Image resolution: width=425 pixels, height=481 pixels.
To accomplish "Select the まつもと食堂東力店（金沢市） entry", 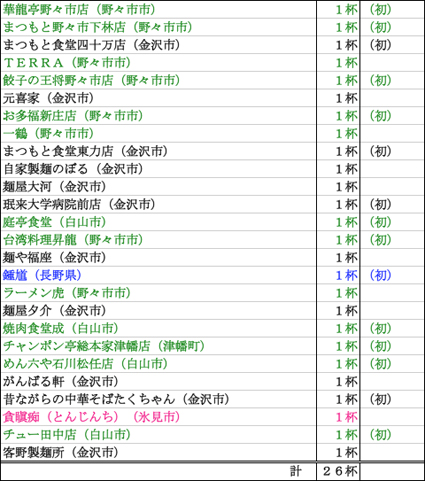I will 85,151.
